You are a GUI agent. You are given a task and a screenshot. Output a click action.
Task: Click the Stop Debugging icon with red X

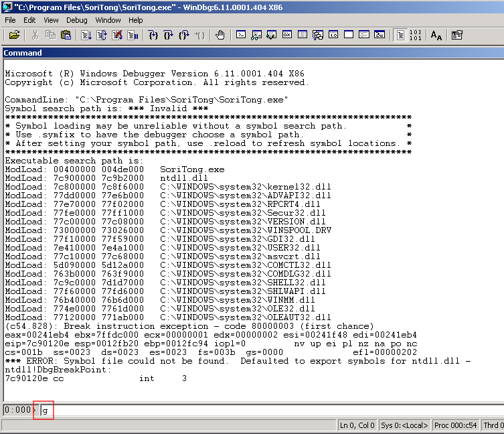117,35
